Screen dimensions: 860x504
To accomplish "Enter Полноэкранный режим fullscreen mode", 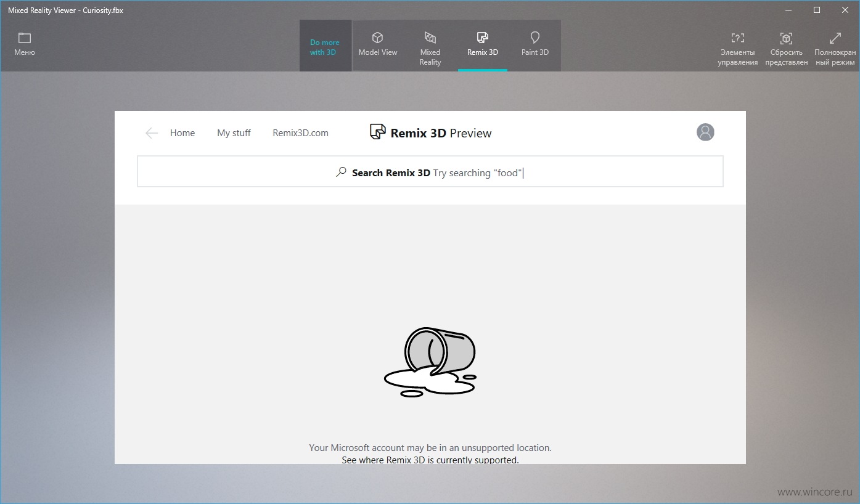I will tap(835, 49).
